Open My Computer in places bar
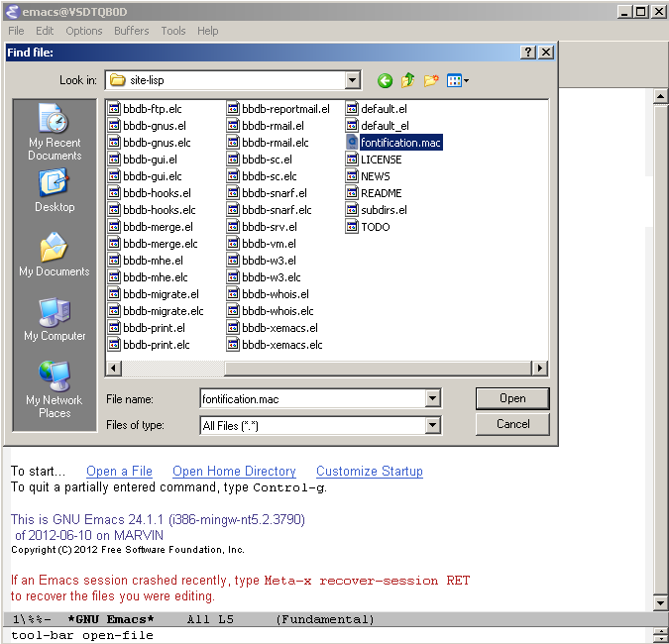The width and height of the screenshot is (669, 644). click(55, 319)
